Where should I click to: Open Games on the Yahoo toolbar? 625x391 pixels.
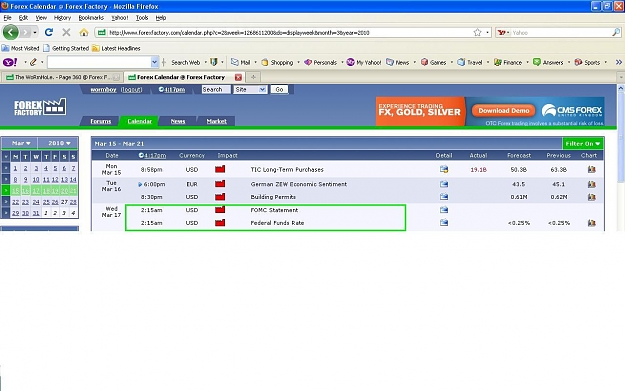point(434,62)
